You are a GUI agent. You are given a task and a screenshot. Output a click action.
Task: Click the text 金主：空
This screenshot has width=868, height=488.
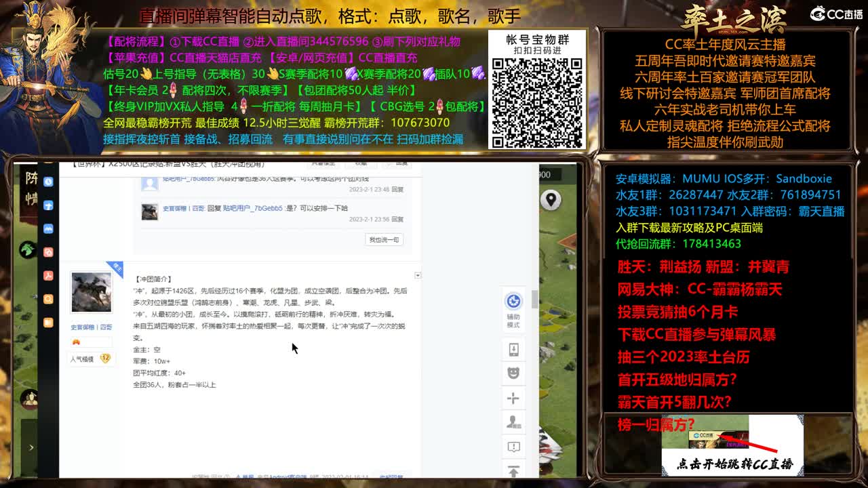[x=146, y=350]
